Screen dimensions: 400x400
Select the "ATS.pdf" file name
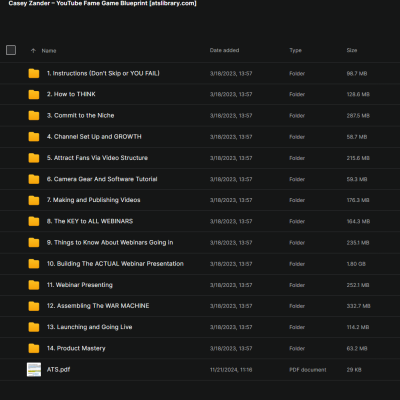coord(58,370)
